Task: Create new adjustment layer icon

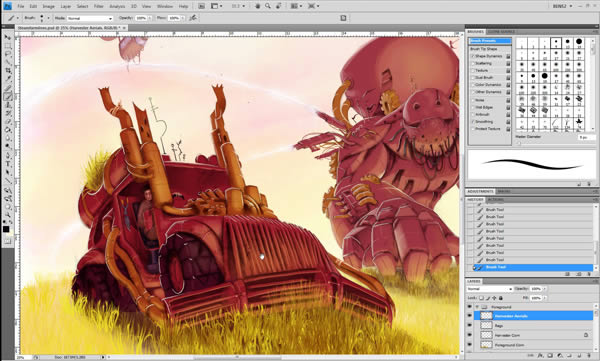Action: tap(560, 356)
